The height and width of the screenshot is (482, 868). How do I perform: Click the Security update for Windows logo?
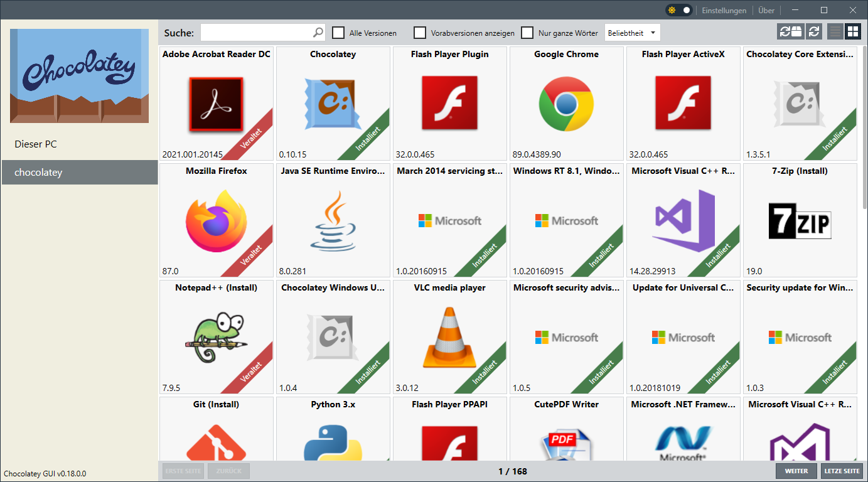pos(800,337)
